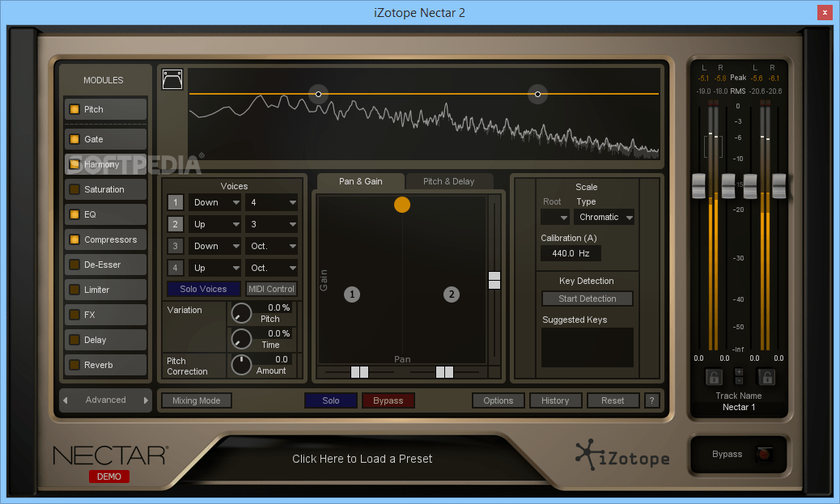Open the Chromatic scale type dropdown
This screenshot has height=504, width=840.
pos(604,217)
